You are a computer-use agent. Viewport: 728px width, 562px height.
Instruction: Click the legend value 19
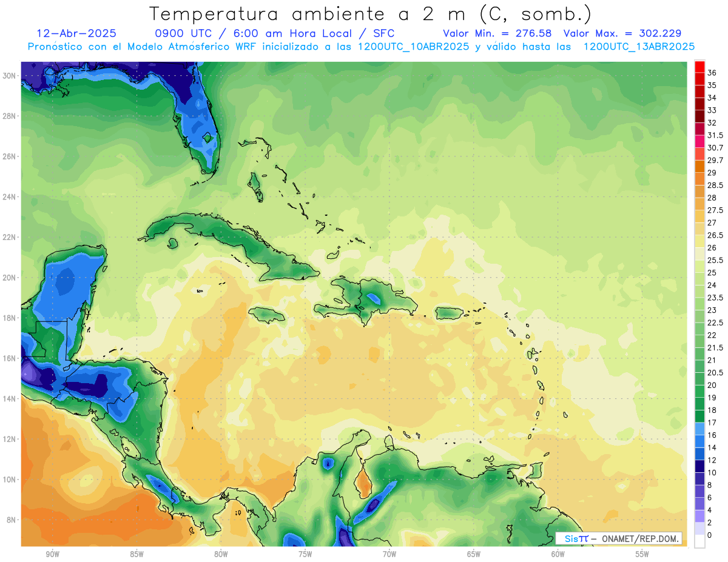pyautogui.click(x=712, y=398)
